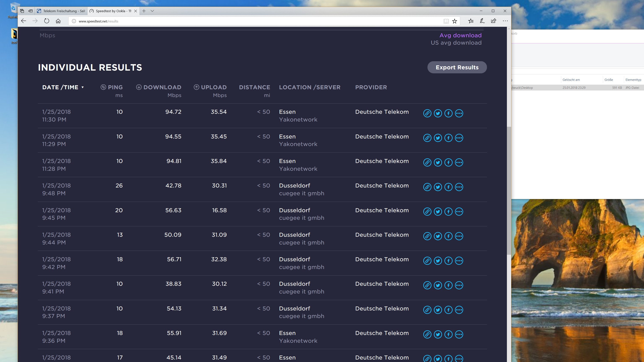This screenshot has width=644, height=362.
Task: Open Recycle Bin desktop icon
Action: click(14, 10)
